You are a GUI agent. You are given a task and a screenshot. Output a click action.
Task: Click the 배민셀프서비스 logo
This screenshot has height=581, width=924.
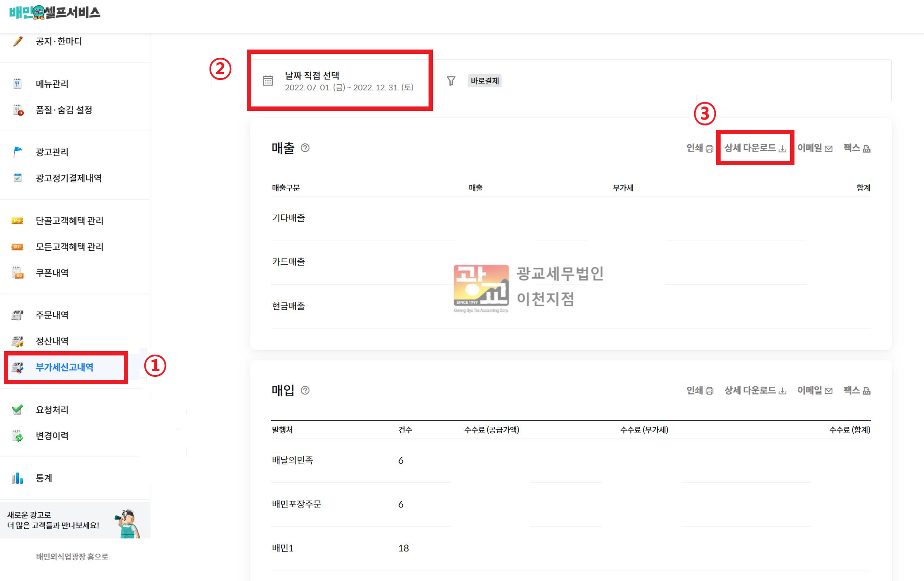tap(55, 12)
